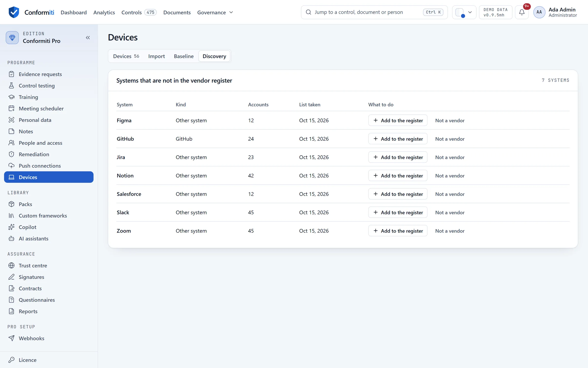Open the Baseline tab
This screenshot has width=588, height=368.
pos(184,56)
